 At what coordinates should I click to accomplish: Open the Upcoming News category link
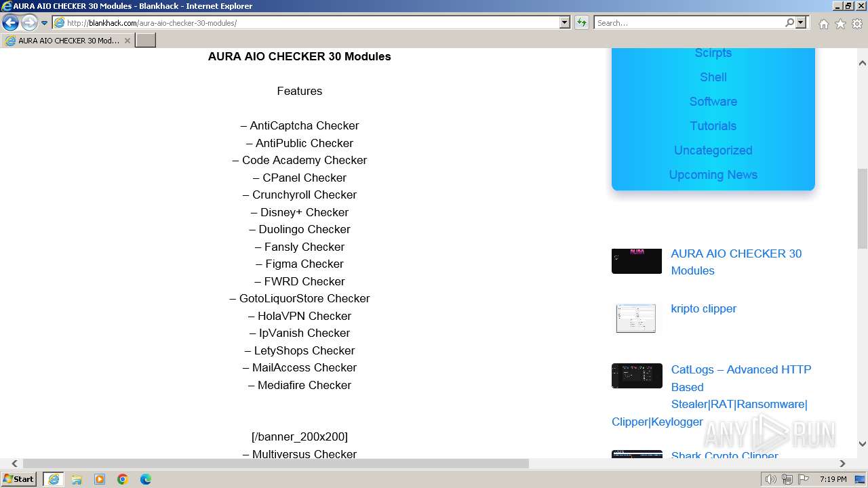[x=713, y=175]
